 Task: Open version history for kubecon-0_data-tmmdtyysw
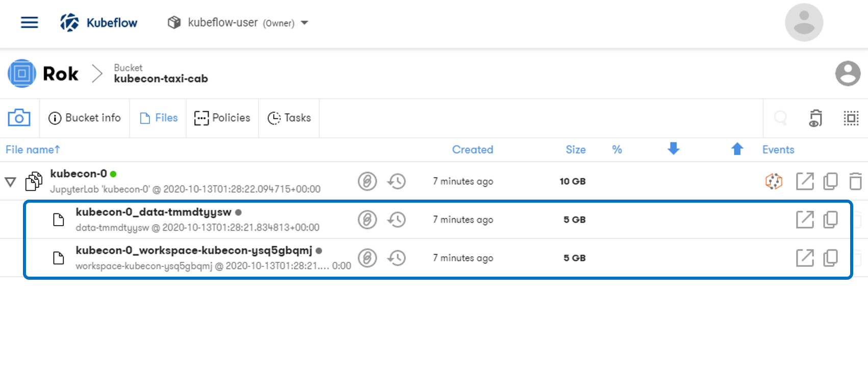click(396, 220)
